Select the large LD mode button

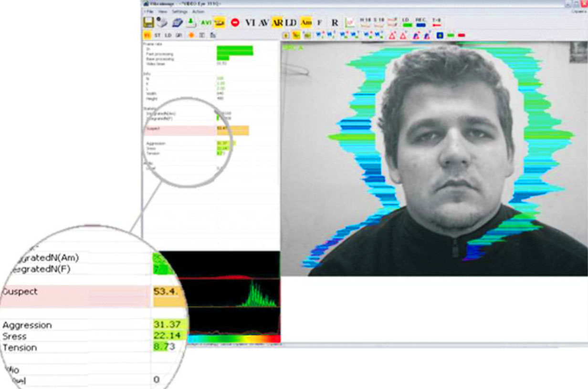pyautogui.click(x=291, y=22)
